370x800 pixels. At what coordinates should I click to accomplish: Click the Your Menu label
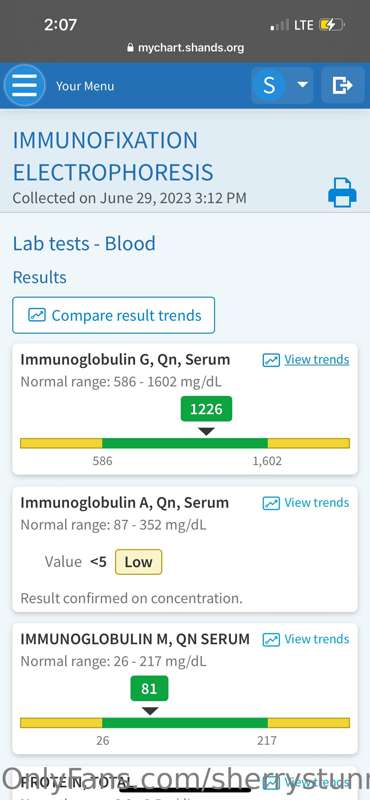85,86
